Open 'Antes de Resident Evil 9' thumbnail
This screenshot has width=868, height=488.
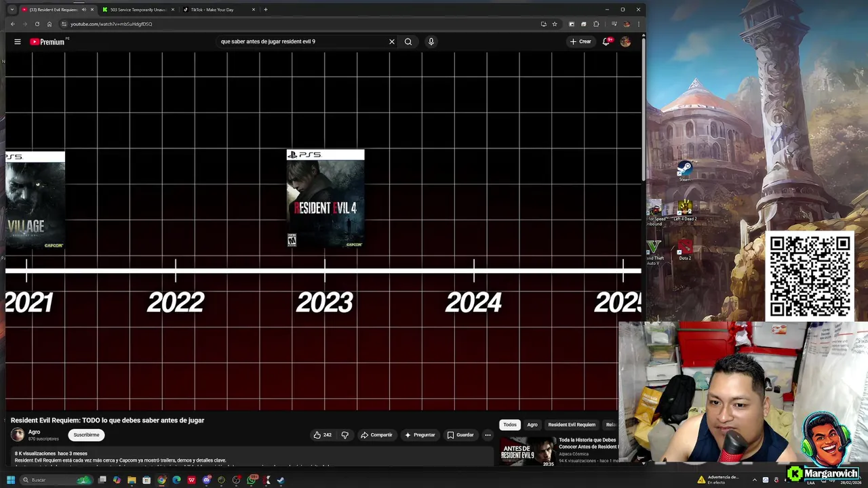(528, 451)
